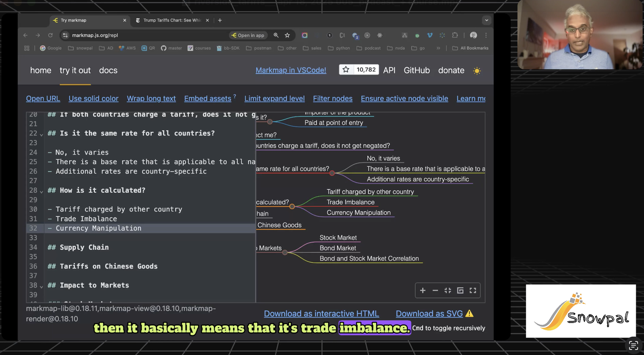Click the browser forward arrow
Screen dimensions: 644x355
click(x=38, y=35)
